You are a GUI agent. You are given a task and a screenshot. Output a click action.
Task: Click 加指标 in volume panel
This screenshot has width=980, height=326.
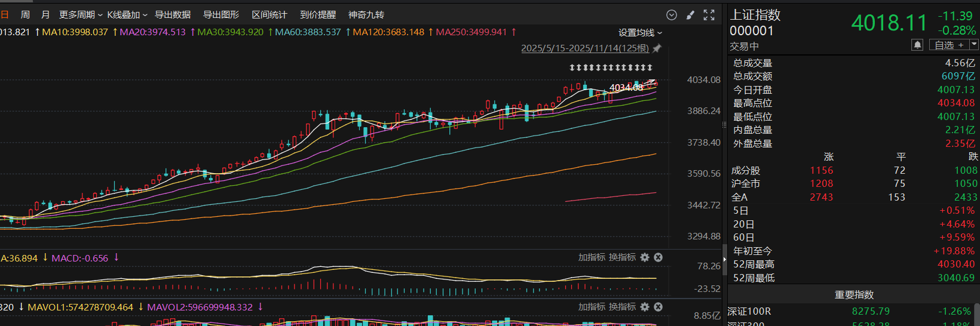tap(592, 307)
